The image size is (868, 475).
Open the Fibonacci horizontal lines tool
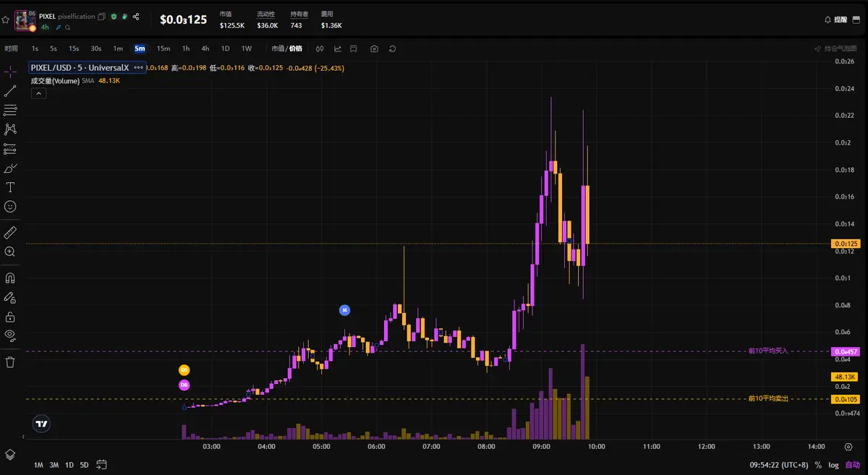pyautogui.click(x=10, y=110)
